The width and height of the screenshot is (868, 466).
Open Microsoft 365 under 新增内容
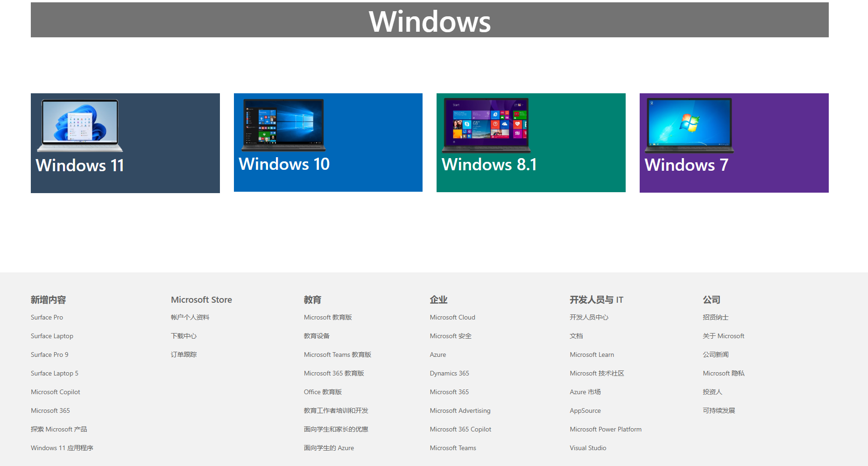[50, 410]
